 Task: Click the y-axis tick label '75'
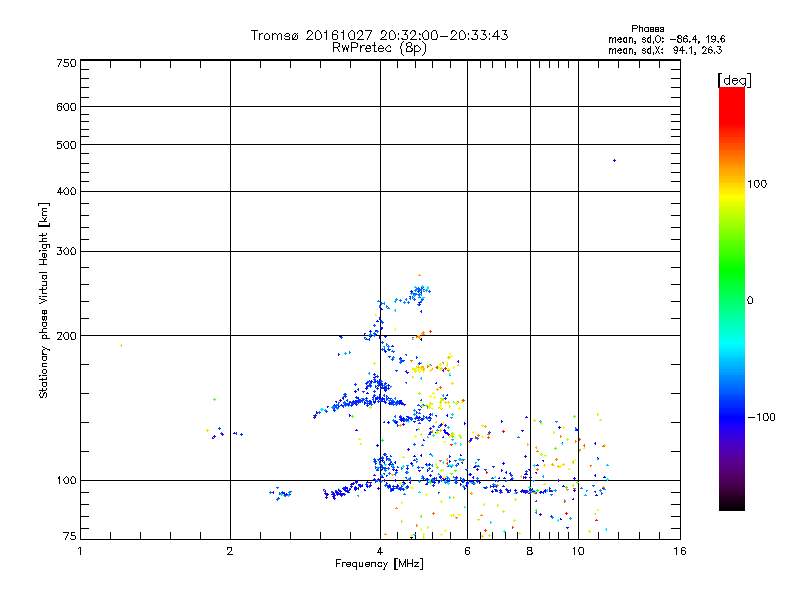(70, 536)
